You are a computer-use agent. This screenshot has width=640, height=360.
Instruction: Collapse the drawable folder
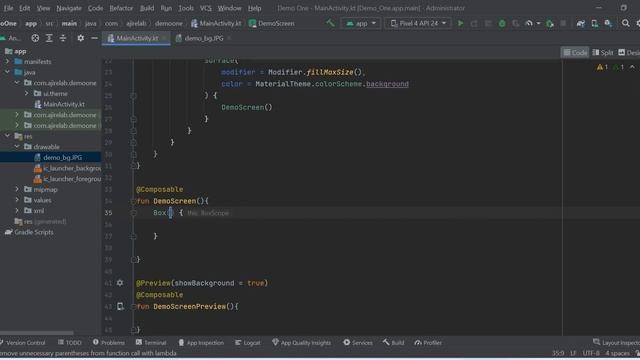tap(17, 147)
